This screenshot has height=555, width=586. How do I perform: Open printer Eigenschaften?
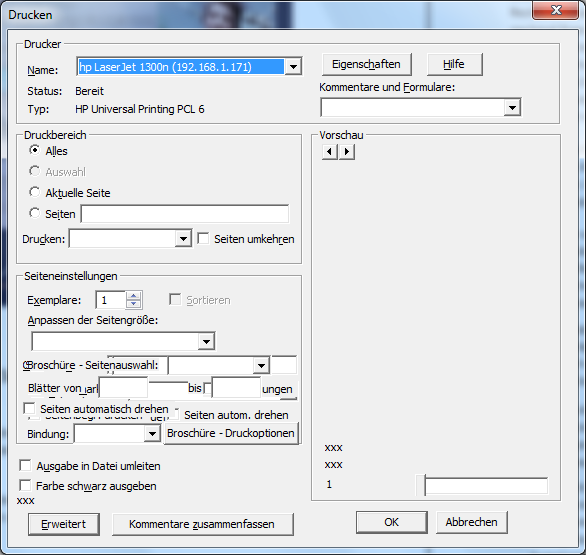point(367,64)
